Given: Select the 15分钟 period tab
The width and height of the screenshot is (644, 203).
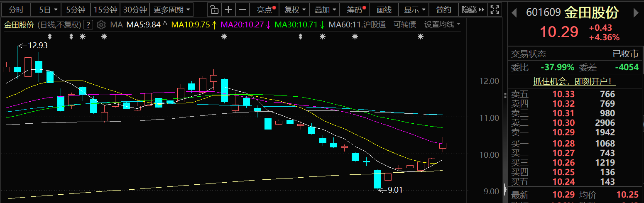Looking at the screenshot, I should coord(105,10).
